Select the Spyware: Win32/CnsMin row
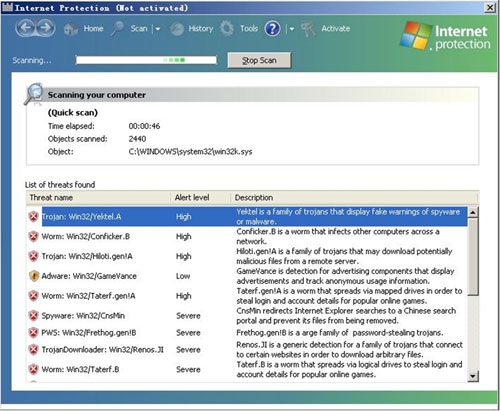Image resolution: width=500 pixels, height=411 pixels. point(247,316)
